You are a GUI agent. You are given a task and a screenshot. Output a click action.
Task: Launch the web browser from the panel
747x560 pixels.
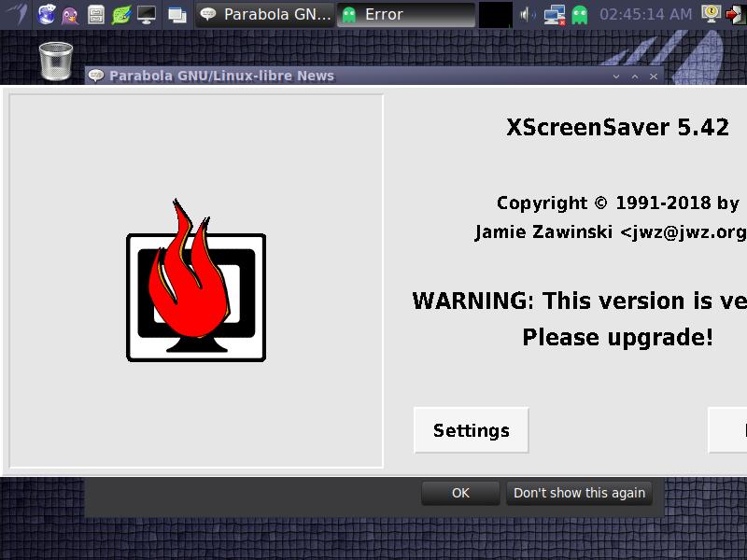(47, 14)
